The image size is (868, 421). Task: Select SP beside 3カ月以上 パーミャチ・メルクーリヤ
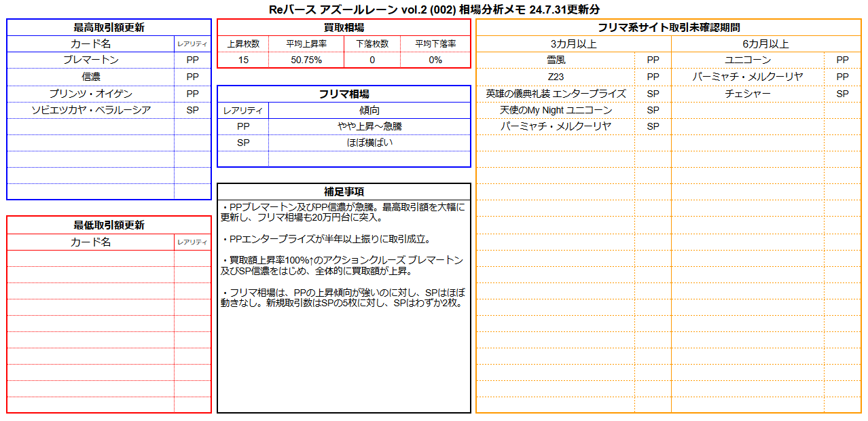[x=653, y=126]
